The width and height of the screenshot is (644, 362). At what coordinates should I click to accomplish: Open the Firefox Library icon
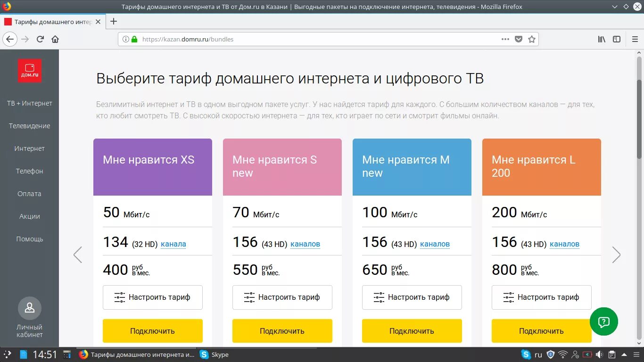[602, 39]
